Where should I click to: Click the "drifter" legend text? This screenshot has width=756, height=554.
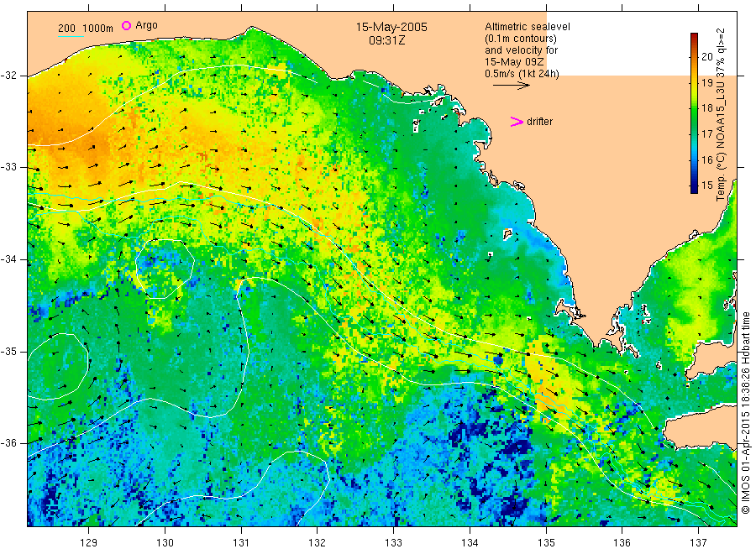[539, 122]
